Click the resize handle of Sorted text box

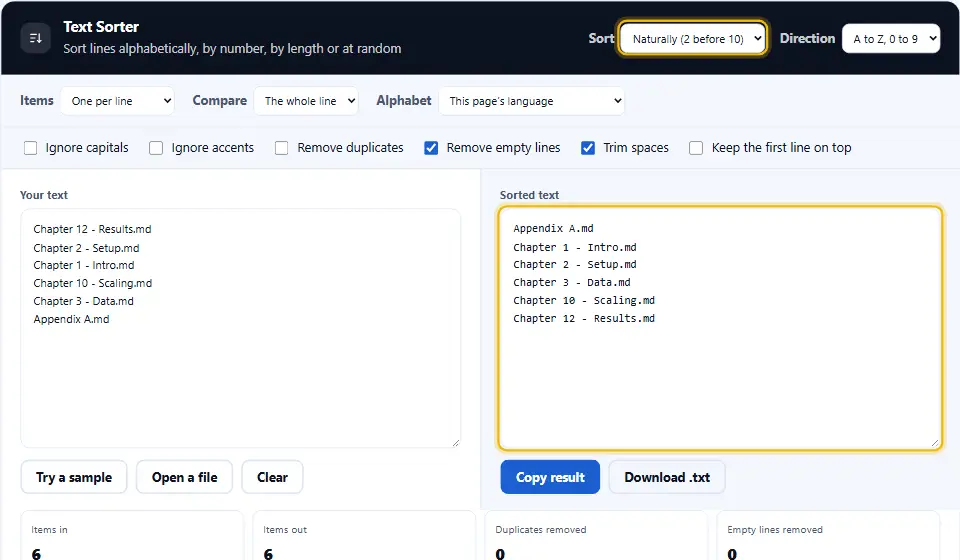point(934,442)
